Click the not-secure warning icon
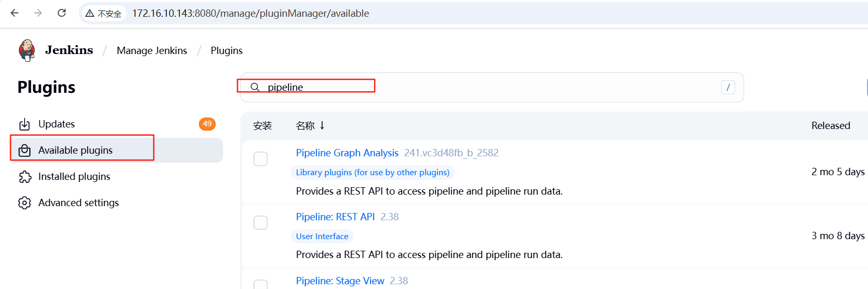 click(90, 14)
